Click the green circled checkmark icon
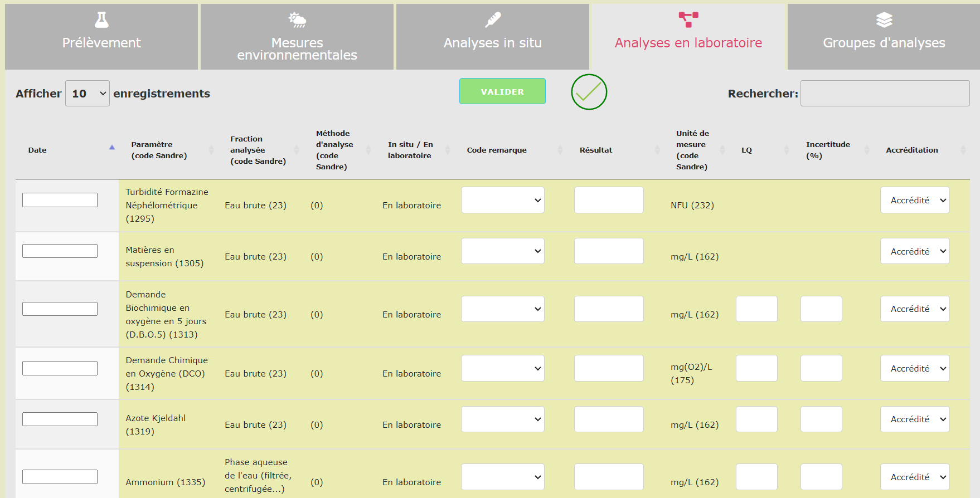980x498 pixels. point(589,92)
